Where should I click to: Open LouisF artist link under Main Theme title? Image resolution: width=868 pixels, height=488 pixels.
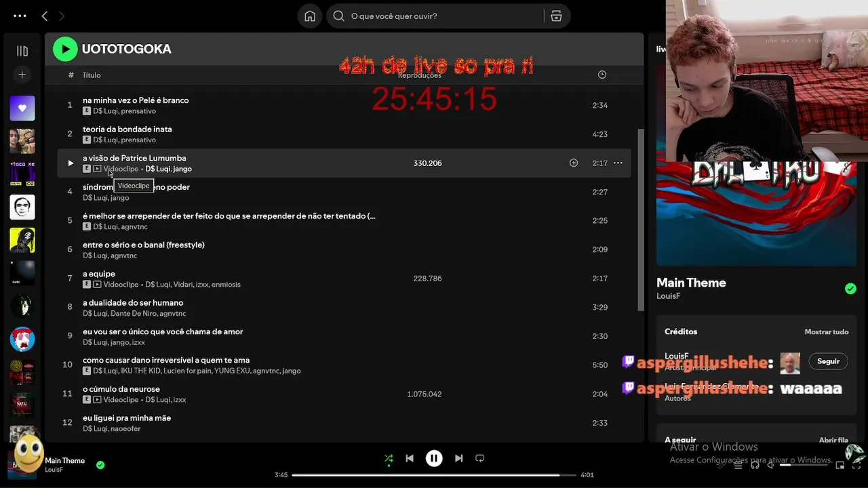coord(668,296)
